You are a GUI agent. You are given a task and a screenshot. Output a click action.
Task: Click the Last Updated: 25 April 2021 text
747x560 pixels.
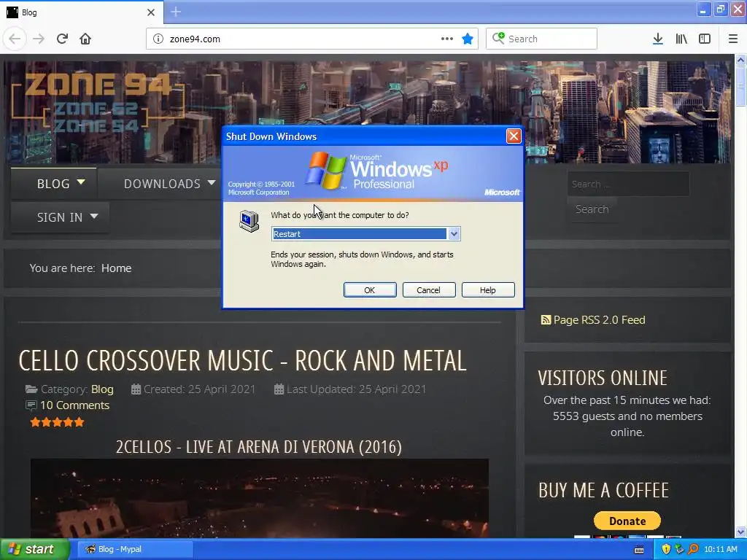click(x=356, y=389)
